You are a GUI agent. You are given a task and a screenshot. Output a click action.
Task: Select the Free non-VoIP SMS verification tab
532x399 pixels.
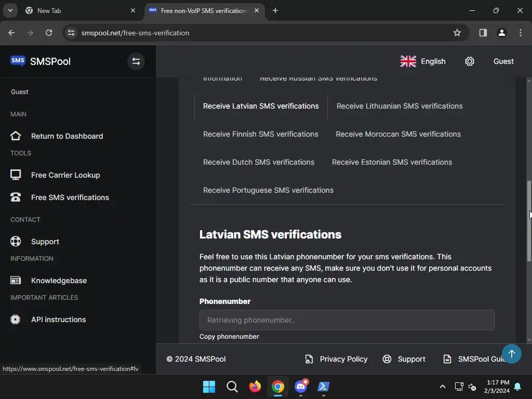[204, 10]
